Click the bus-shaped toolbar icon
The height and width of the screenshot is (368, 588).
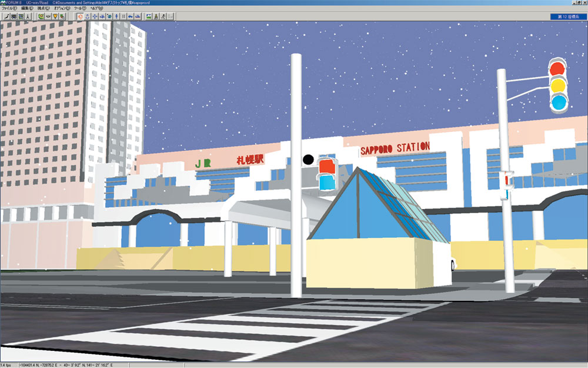[14, 16]
